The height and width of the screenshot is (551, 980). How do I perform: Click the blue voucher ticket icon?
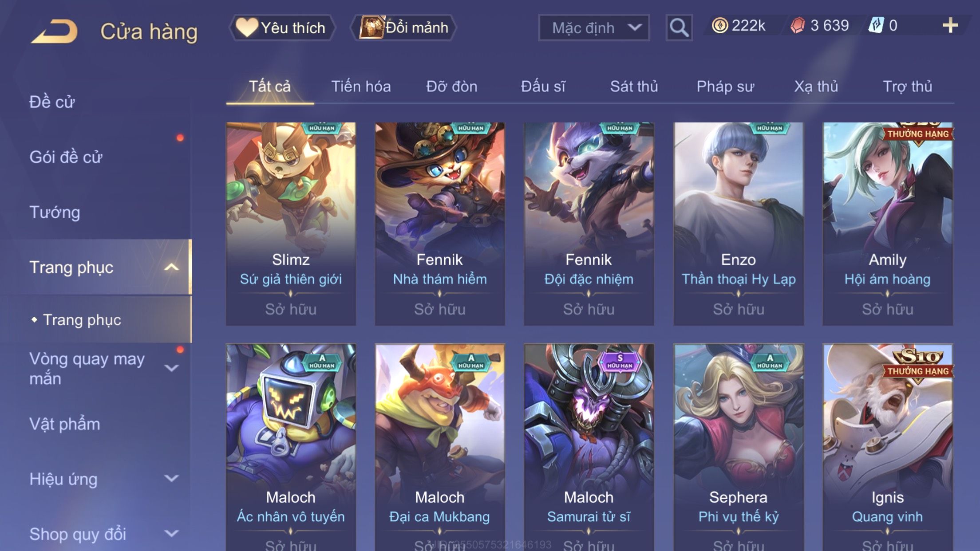pos(876,25)
